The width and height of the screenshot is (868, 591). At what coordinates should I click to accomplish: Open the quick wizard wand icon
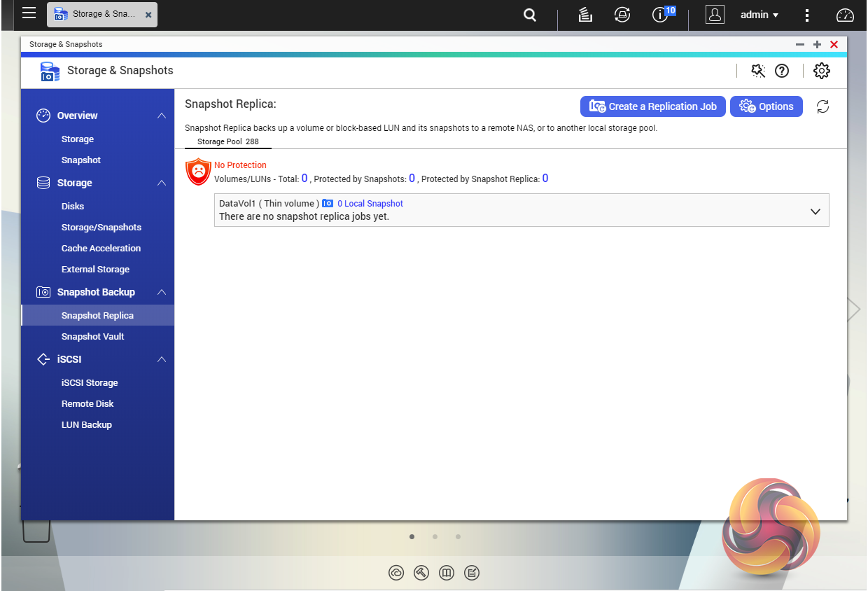click(758, 71)
